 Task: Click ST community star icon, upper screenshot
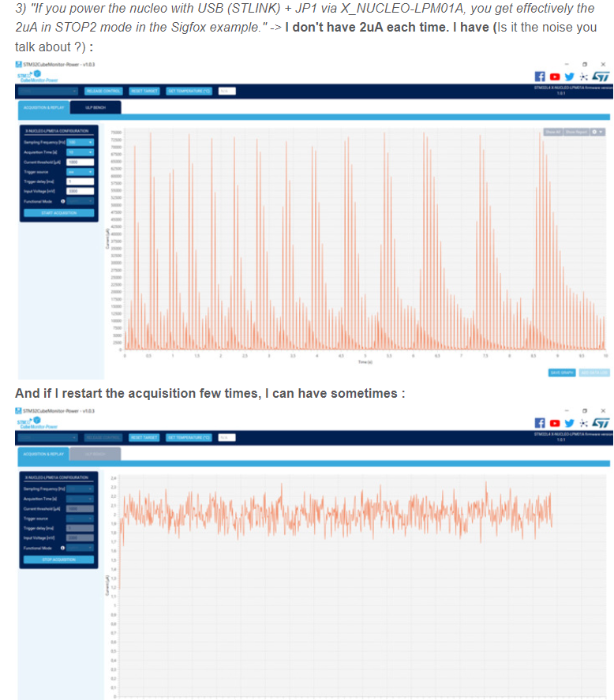[x=584, y=77]
